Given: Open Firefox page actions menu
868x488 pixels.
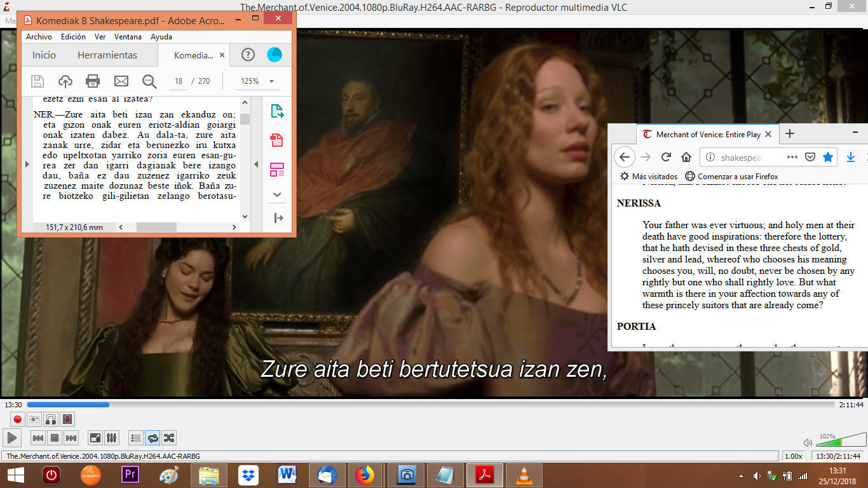Looking at the screenshot, I should tap(792, 157).
